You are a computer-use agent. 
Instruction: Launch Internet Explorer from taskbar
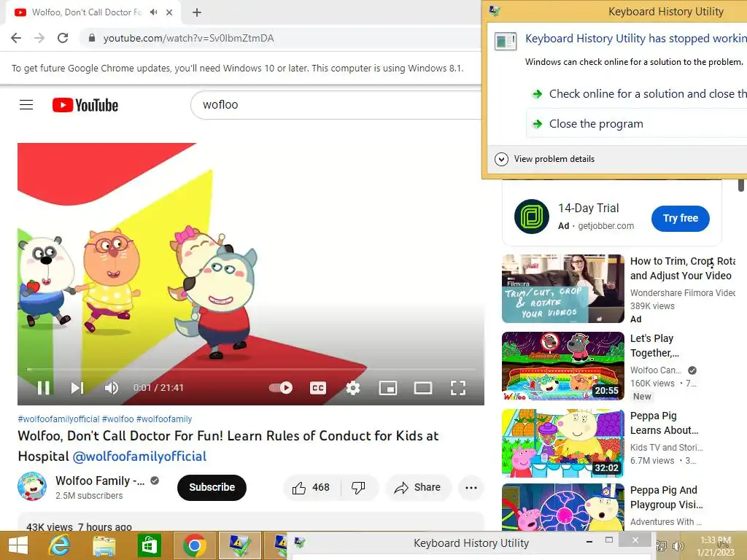coord(59,545)
